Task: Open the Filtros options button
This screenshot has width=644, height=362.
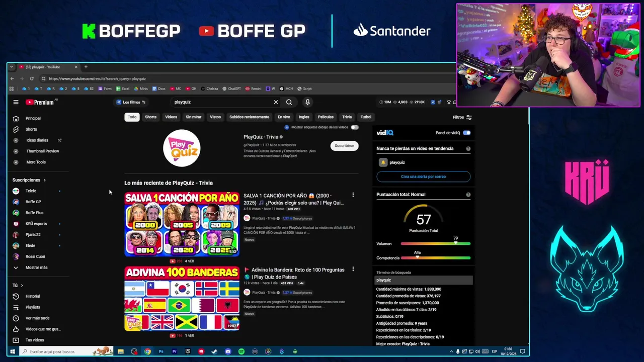Action: pyautogui.click(x=462, y=117)
